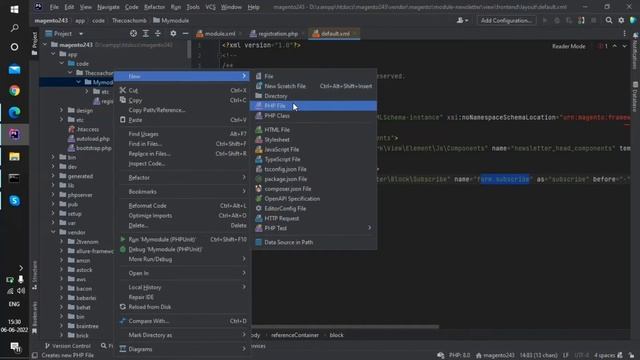Image resolution: width=640 pixels, height=360 pixels.
Task: Open Project view dropdown
Action: (x=64, y=33)
